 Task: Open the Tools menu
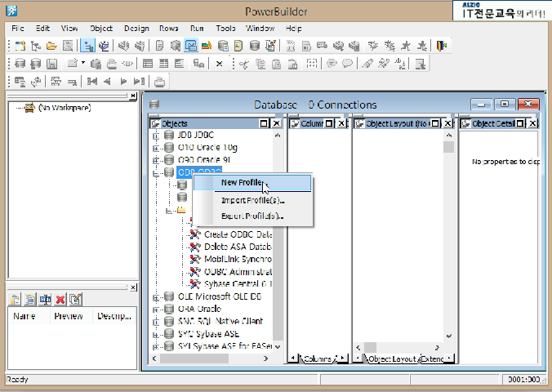click(225, 29)
